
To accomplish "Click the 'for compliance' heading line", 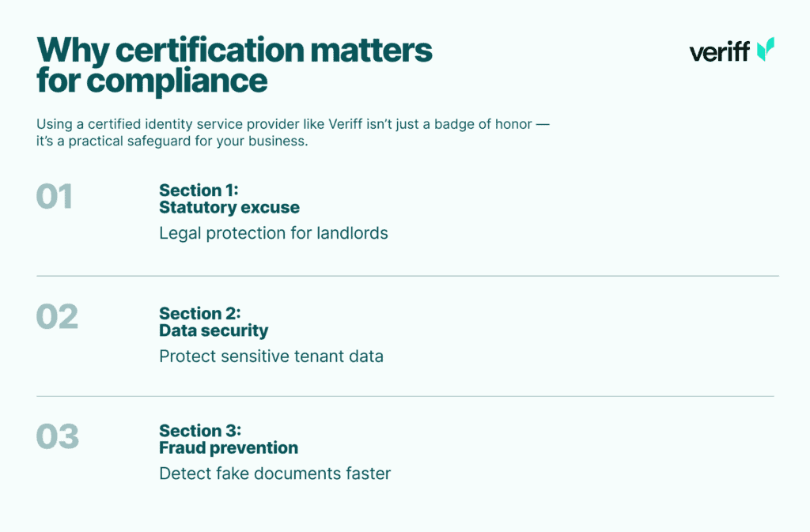I will [x=152, y=81].
